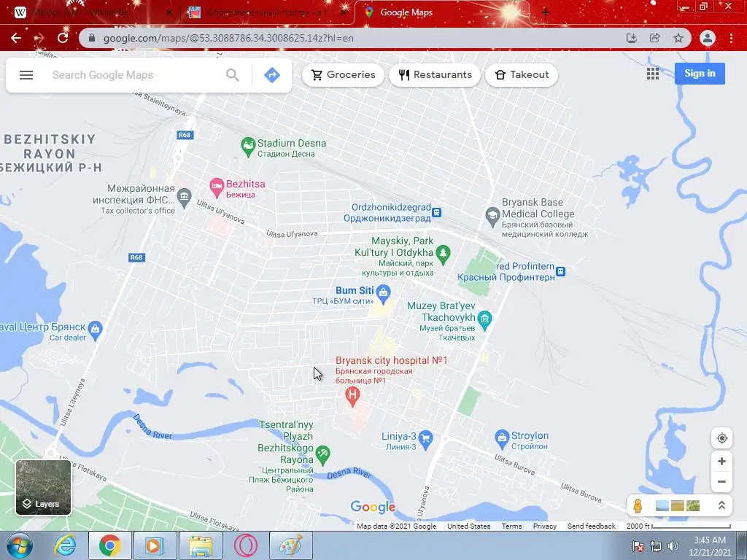747x560 pixels.
Task: Click Send feedback link
Action: (x=591, y=526)
